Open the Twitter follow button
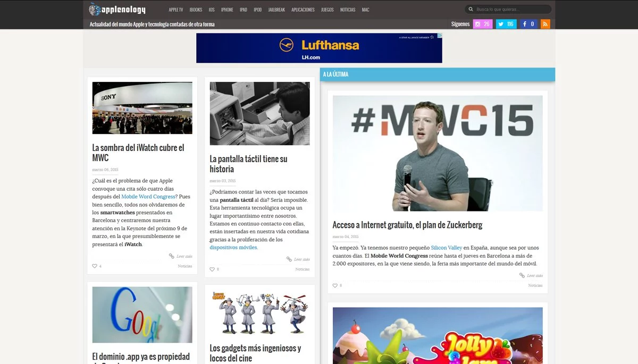 (506, 24)
